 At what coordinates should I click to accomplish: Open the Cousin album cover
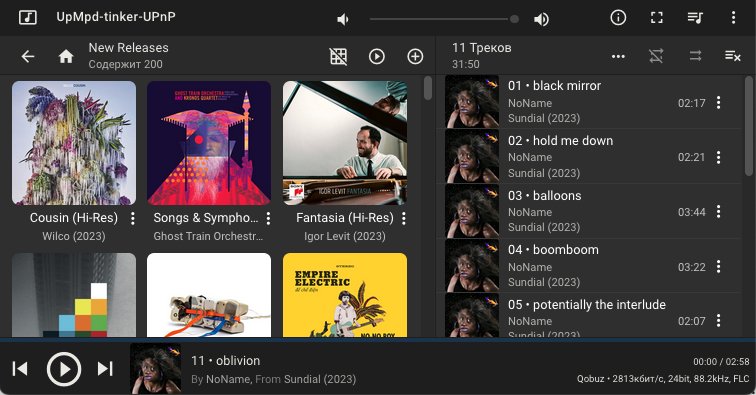(x=74, y=143)
